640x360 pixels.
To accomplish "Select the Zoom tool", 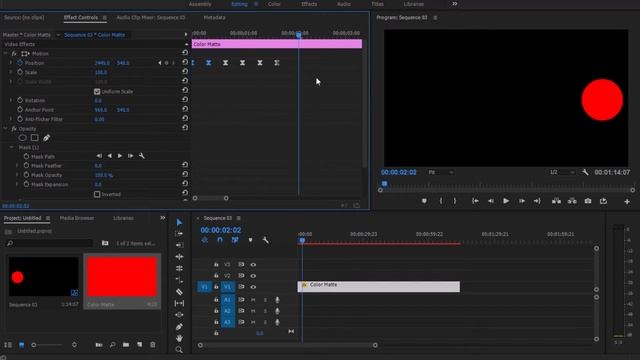I will (179, 350).
